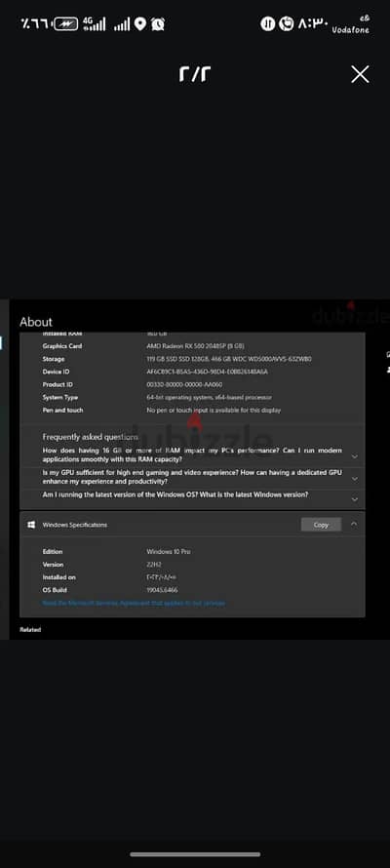The image size is (390, 868).
Task: Tap the location pin status icon
Action: coord(140,23)
